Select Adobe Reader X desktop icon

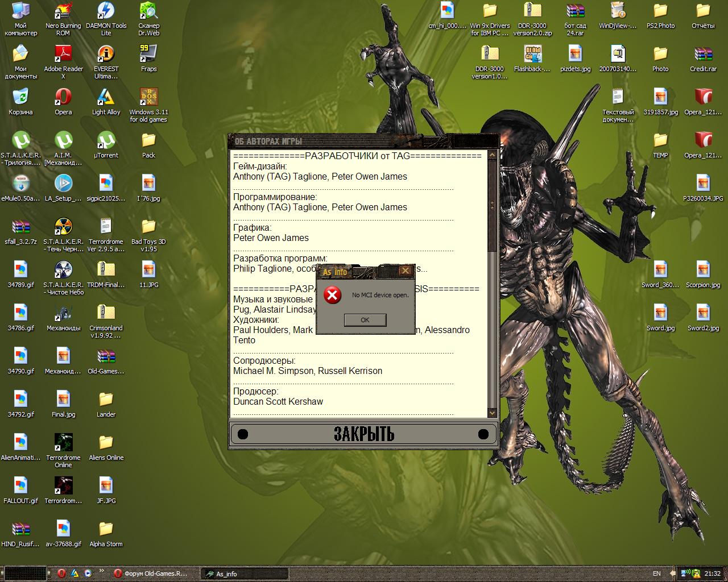[63, 62]
